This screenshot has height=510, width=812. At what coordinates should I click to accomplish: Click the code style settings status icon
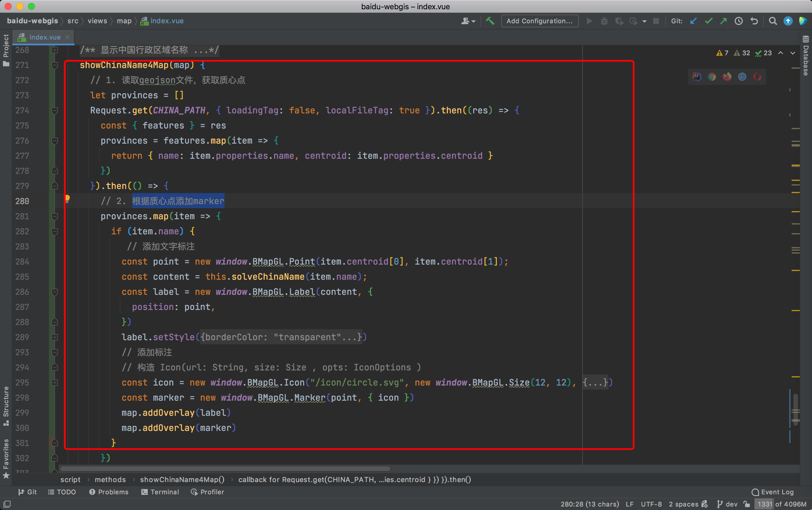tap(704, 504)
